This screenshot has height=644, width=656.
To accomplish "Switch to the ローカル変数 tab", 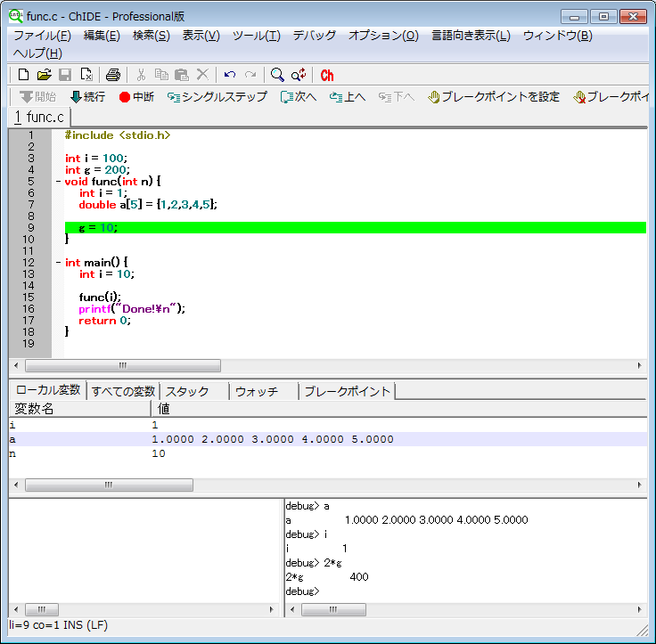I will 48,390.
